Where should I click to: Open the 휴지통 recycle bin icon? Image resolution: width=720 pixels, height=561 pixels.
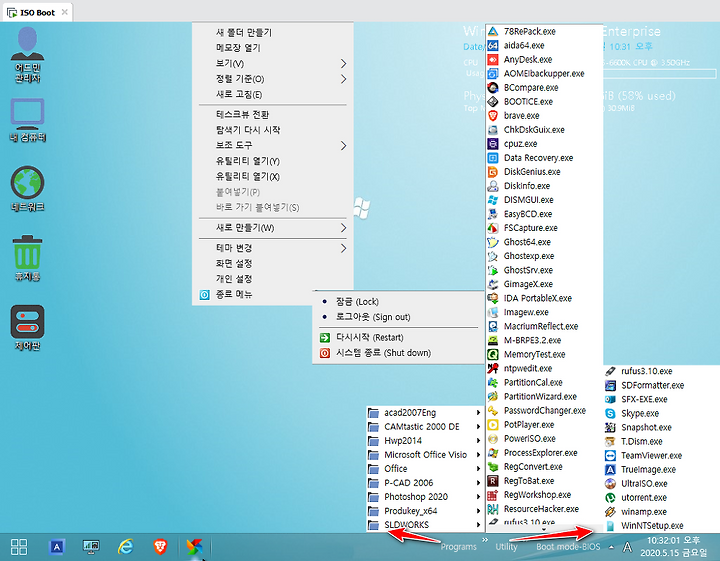[28, 258]
